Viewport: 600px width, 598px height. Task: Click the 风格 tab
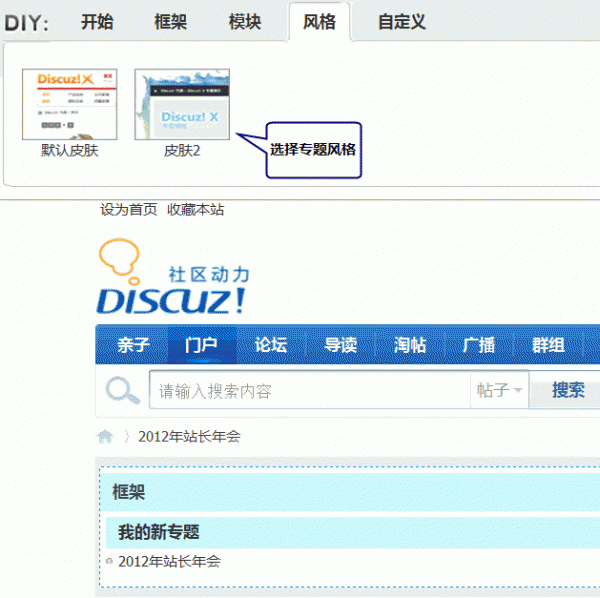click(x=319, y=22)
